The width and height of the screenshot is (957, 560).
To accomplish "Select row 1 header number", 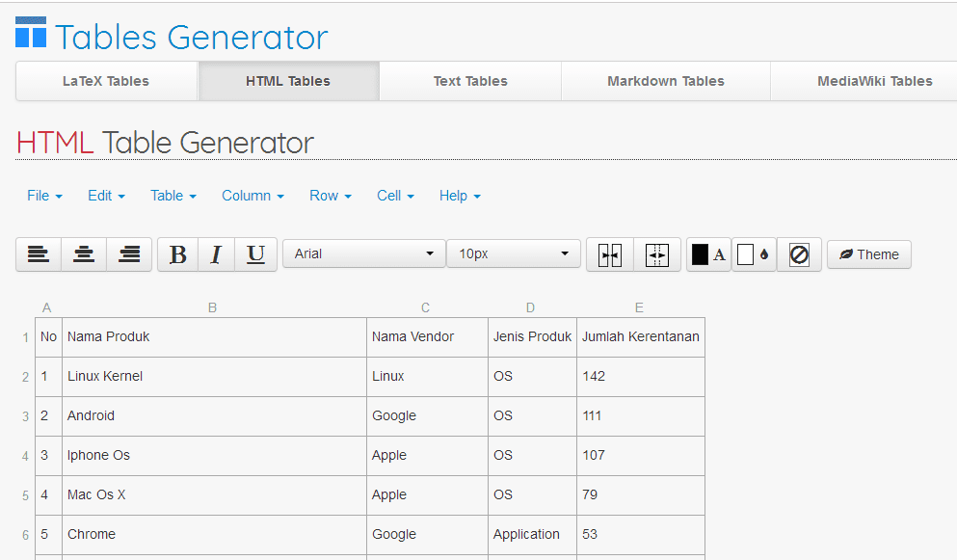I will [26, 337].
